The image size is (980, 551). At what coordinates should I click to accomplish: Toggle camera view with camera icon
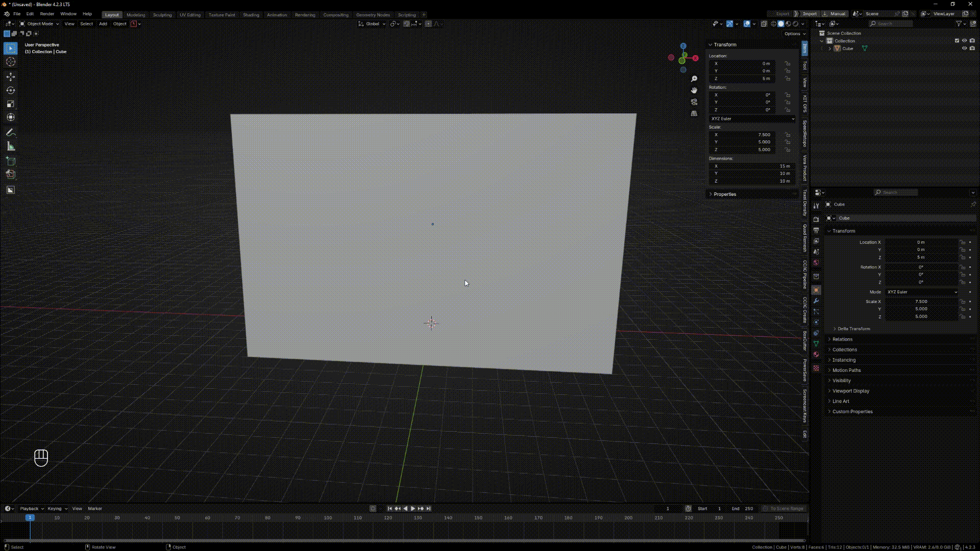694,102
